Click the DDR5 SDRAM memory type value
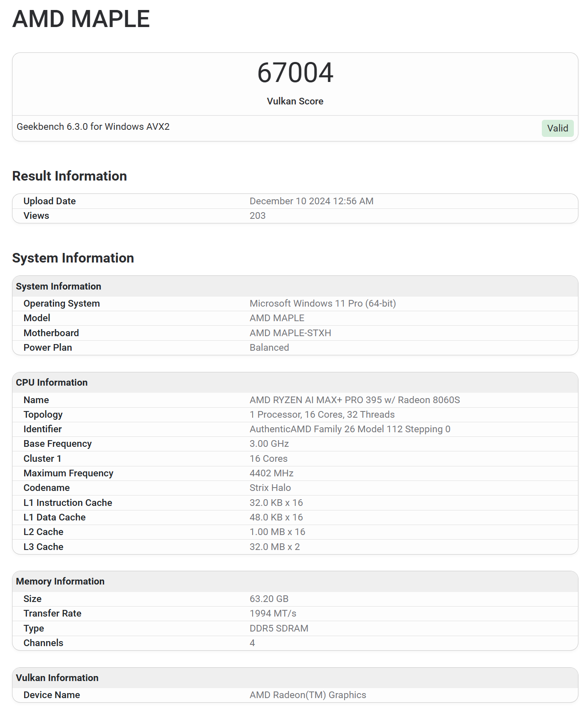 click(279, 628)
